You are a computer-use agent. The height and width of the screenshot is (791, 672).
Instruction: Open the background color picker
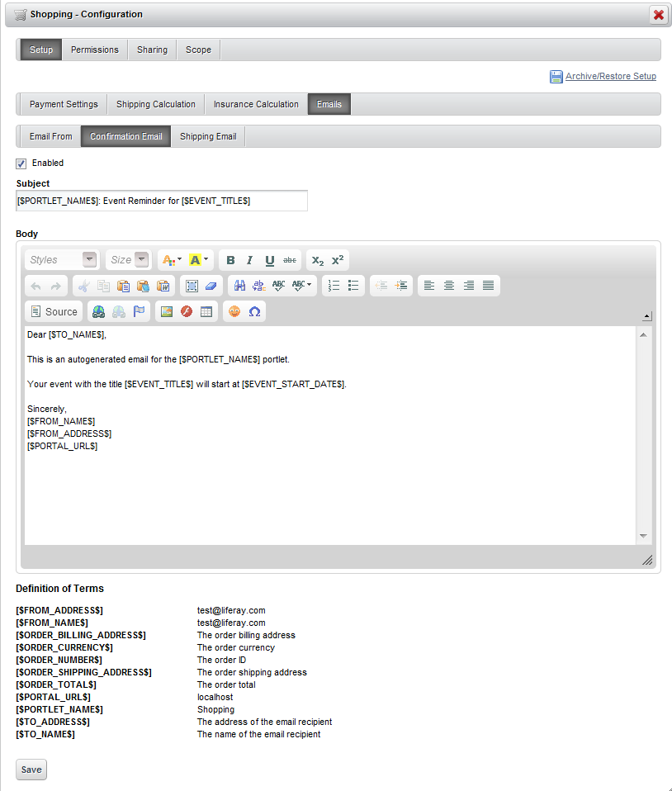tap(199, 260)
